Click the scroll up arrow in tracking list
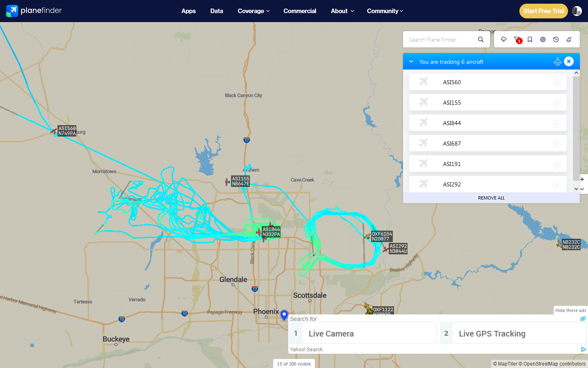Viewport: 588px width, 368px height. pyautogui.click(x=576, y=73)
